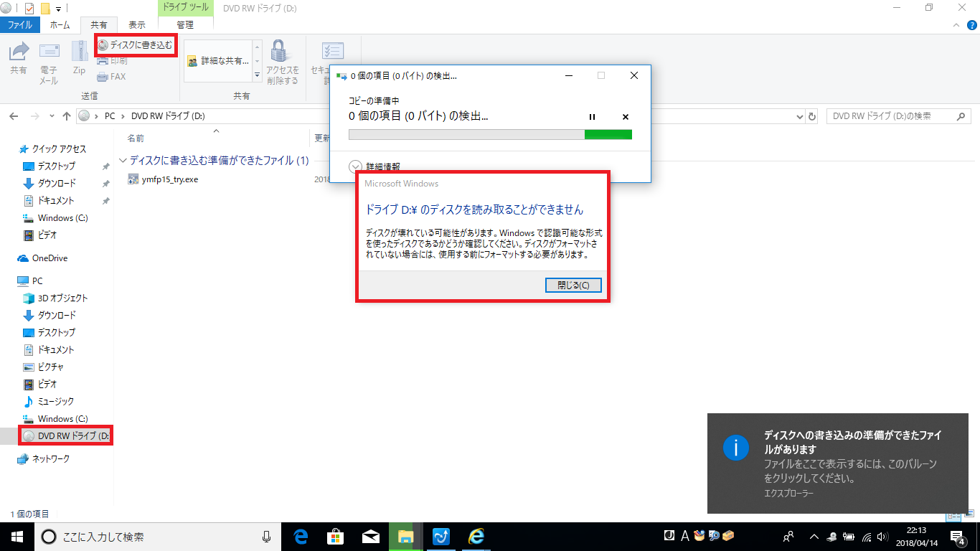The image size is (980, 551).
Task: Expand the 名前 column sort chevron
Action: coord(215,132)
